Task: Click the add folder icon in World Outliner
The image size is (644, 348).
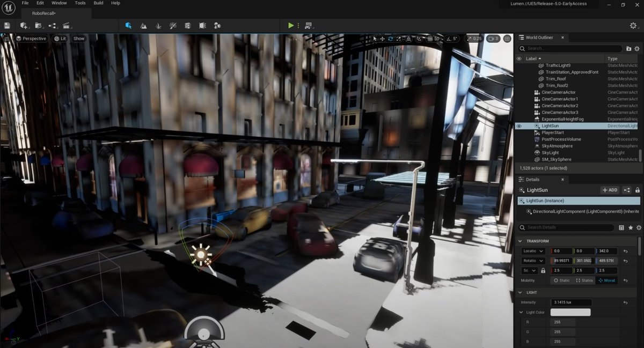Action: tap(629, 48)
